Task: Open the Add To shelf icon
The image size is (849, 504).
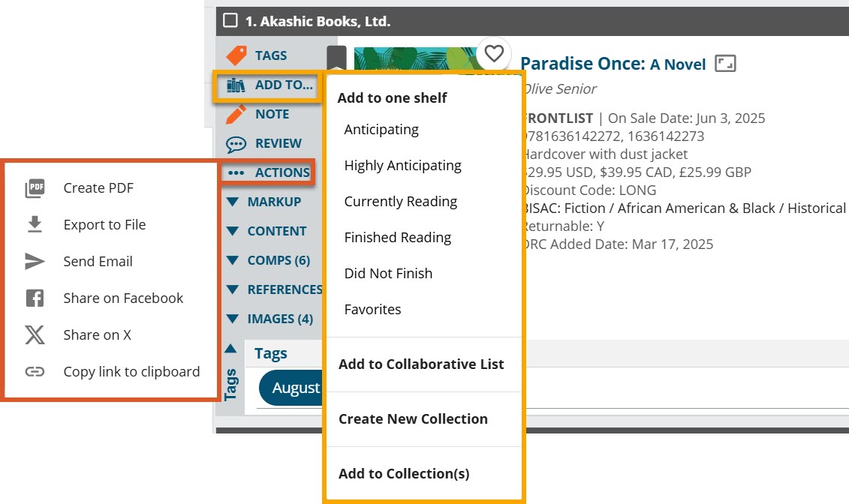Action: coord(236,85)
